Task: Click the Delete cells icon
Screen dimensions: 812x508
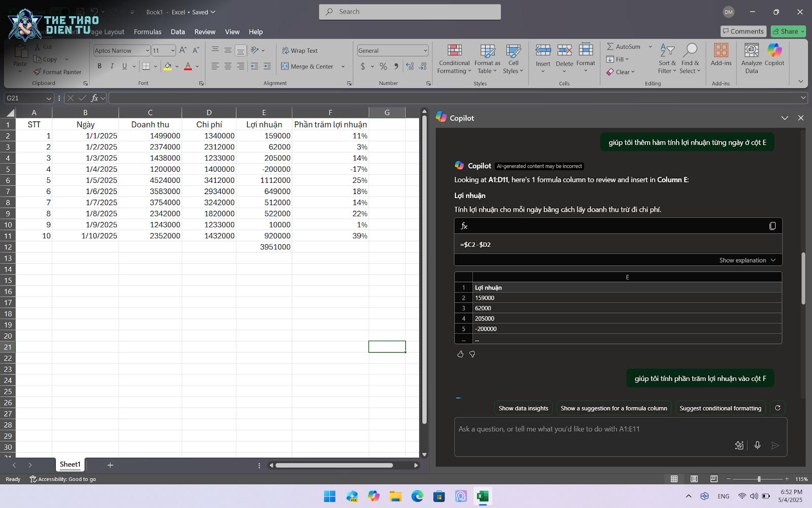Action: (564, 50)
